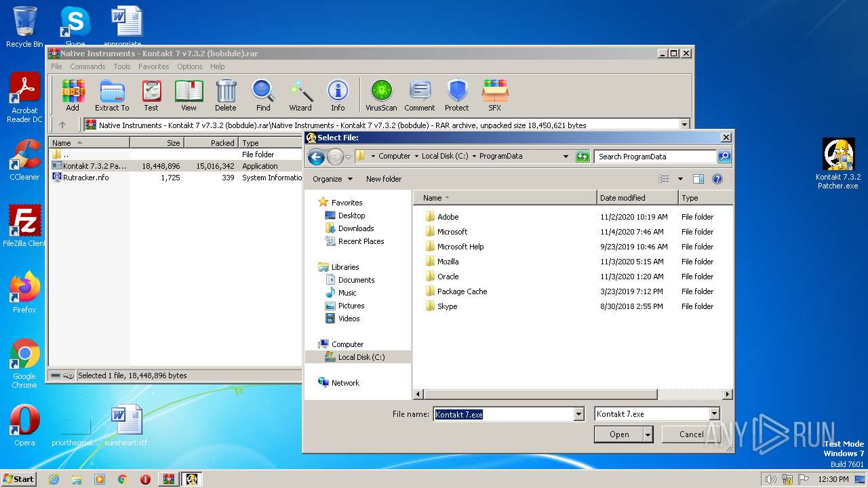The image size is (868, 488).
Task: Click New folder button
Action: pos(384,179)
